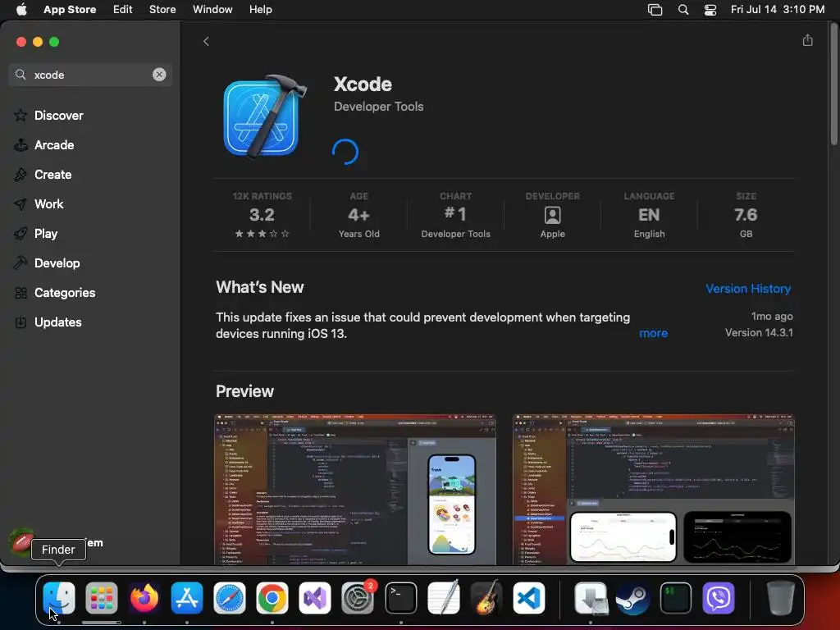Screen dimensions: 840x630
Task: Click the Stage Manager menu bar icon
Action: (655, 10)
